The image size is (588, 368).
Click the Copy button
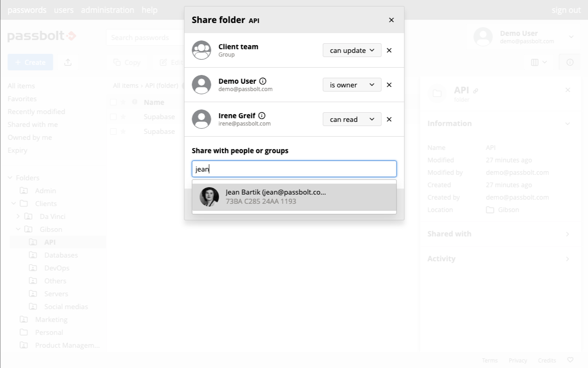pyautogui.click(x=127, y=62)
